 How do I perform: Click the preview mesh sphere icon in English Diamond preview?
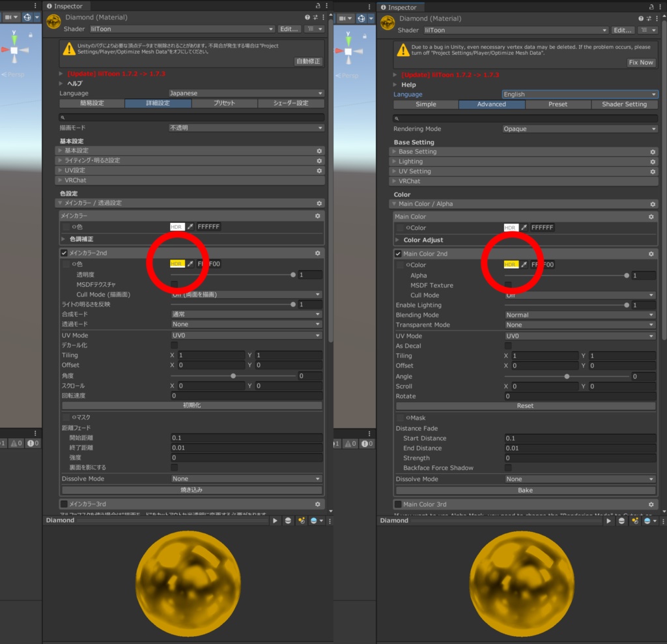(621, 521)
